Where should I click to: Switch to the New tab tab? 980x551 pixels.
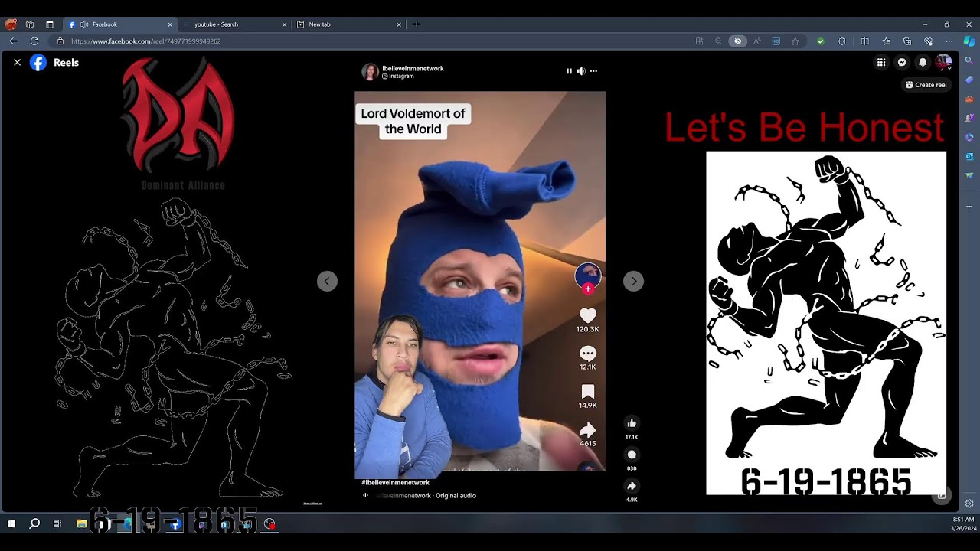pos(348,24)
